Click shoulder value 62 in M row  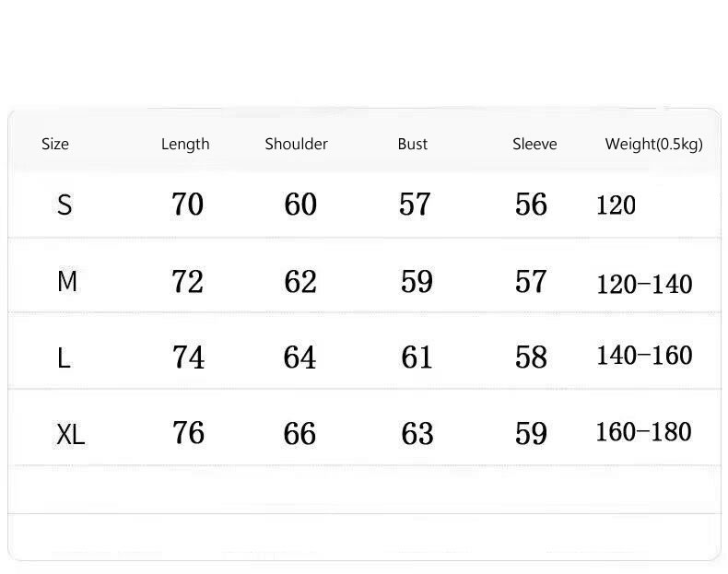point(300,282)
